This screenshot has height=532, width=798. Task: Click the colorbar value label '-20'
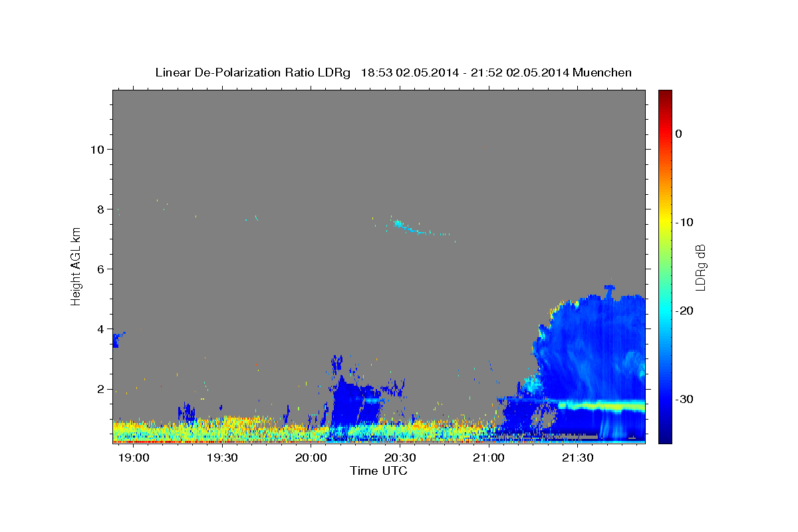point(685,311)
